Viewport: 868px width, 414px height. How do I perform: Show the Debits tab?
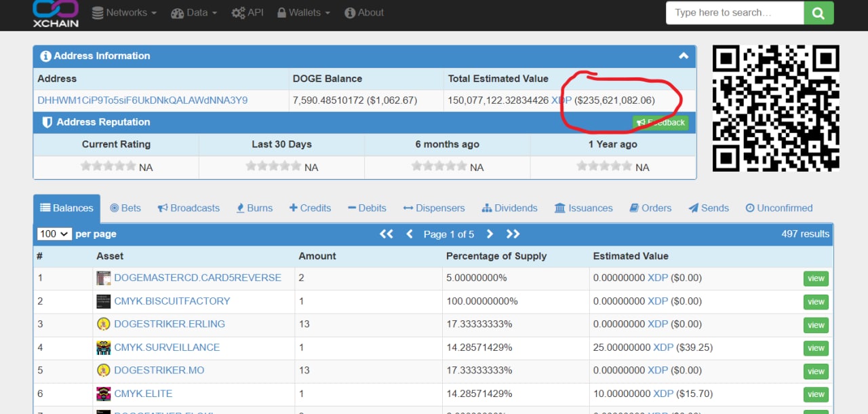pyautogui.click(x=367, y=208)
